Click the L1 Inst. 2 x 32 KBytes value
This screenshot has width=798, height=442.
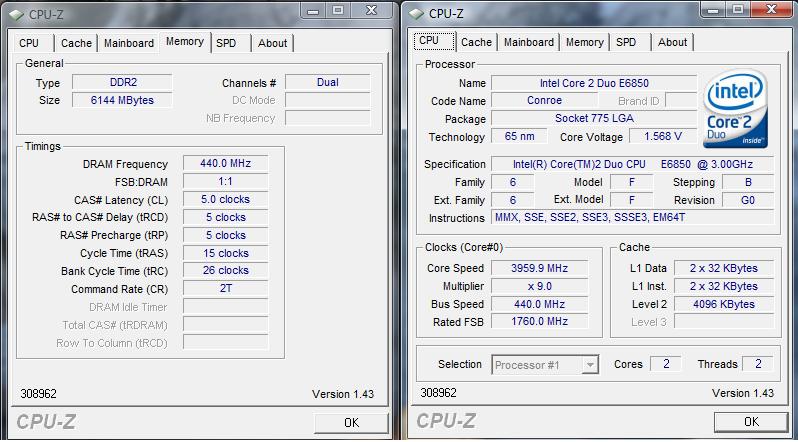click(724, 286)
